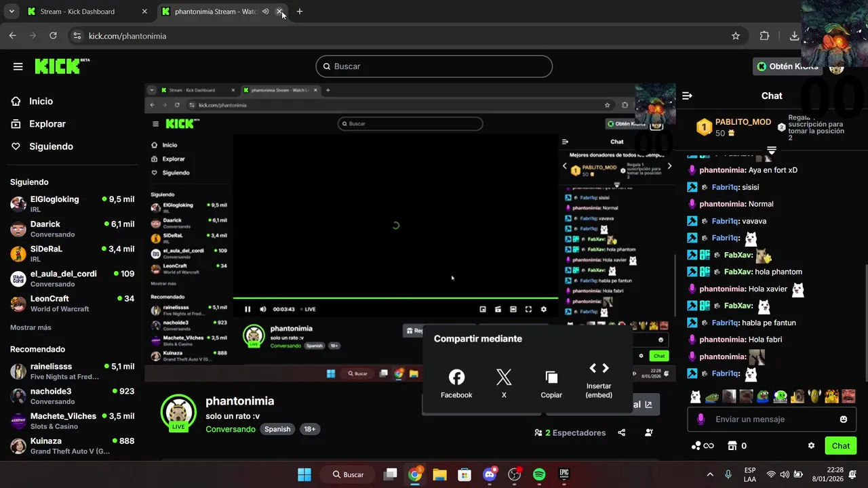Open the Kick hamburger menu
868x488 pixels.
click(x=18, y=66)
